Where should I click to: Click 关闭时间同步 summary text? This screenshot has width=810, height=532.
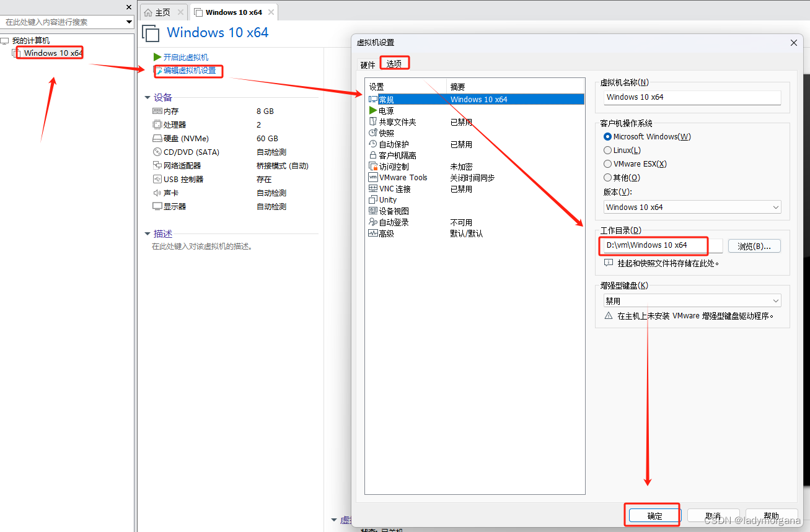click(473, 178)
